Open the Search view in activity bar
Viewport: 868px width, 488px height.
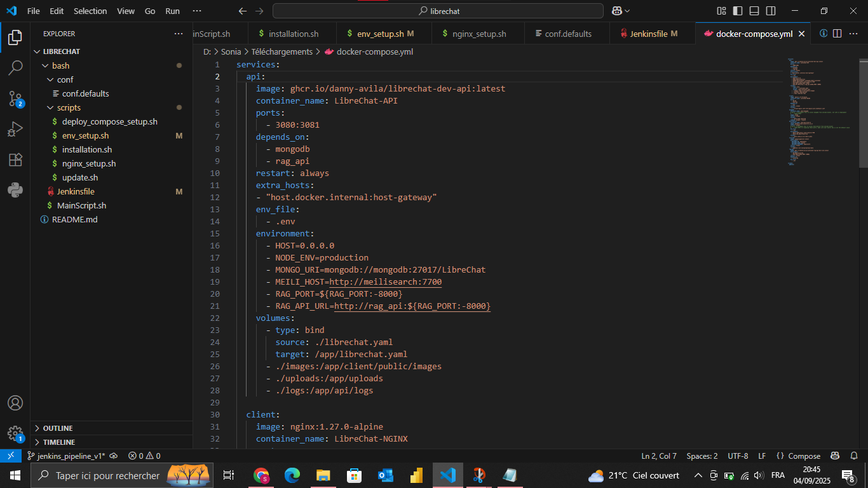(x=15, y=68)
